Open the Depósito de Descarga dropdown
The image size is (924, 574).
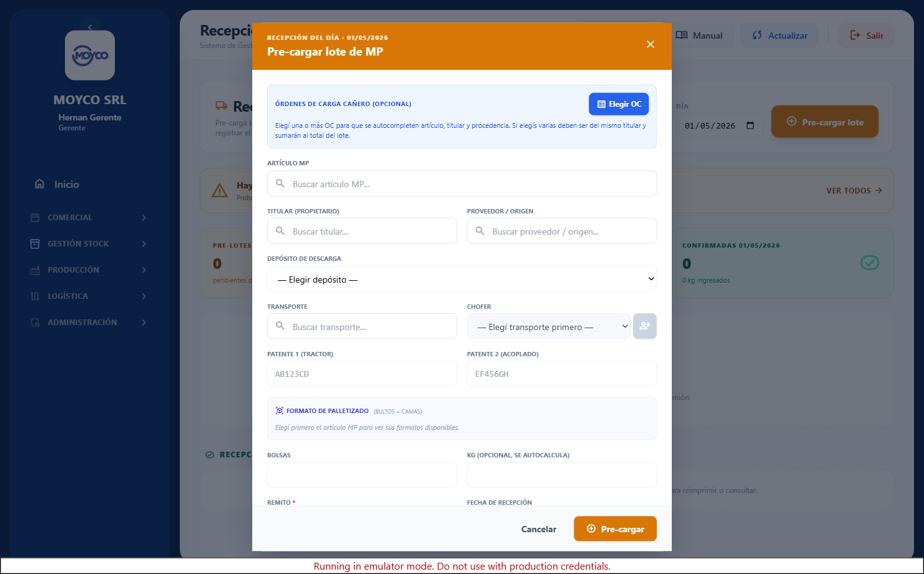coord(462,280)
